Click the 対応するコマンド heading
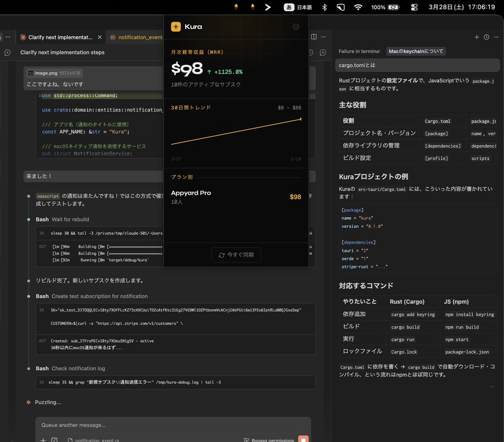The image size is (504, 442). click(x=366, y=286)
